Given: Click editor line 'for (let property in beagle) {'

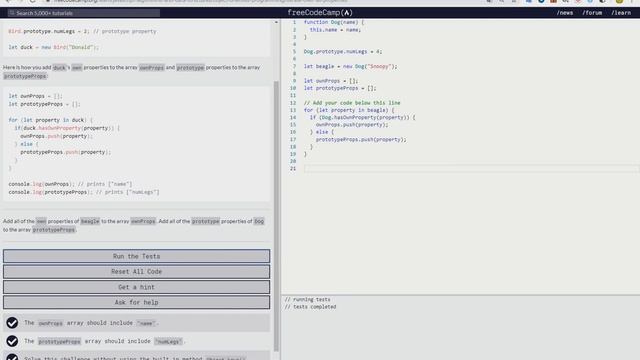Looking at the screenshot, I should 349,110.
